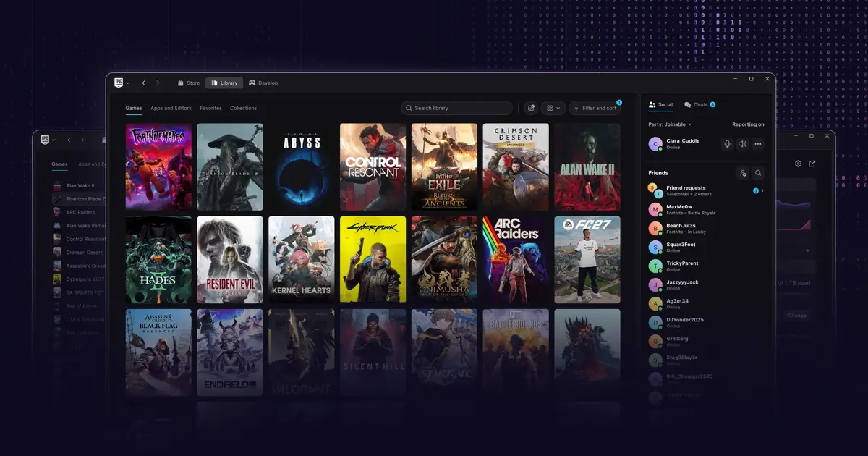Open the End of Abyss game tile
The width and height of the screenshot is (868, 456).
[x=302, y=166]
